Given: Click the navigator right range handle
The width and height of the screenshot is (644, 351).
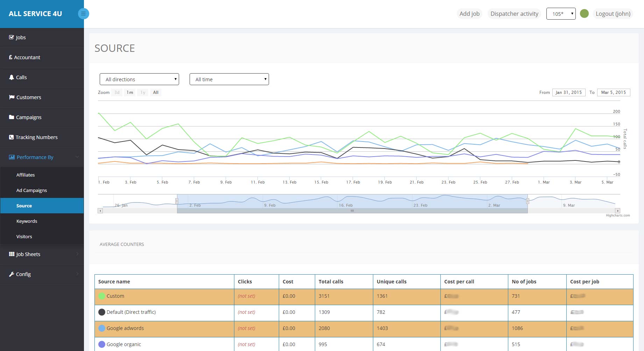Looking at the screenshot, I should click(528, 201).
